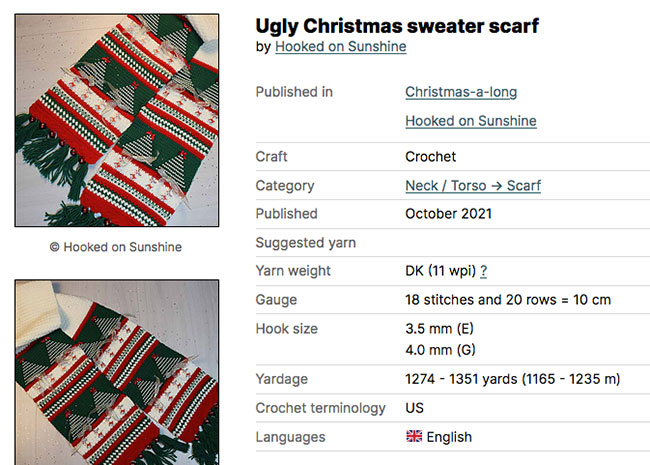Open the top scarf photo thumbnail
Screen dimensions: 650x465
(116, 120)
